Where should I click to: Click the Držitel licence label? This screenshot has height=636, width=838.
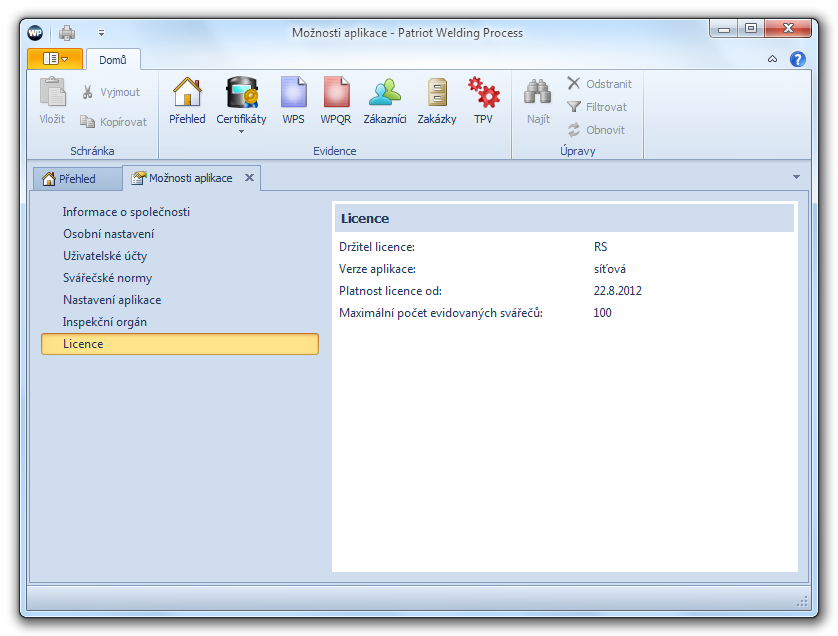click(x=377, y=247)
